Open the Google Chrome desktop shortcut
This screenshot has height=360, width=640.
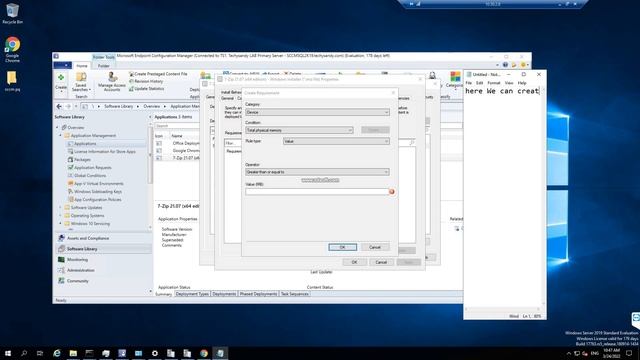tap(12, 50)
